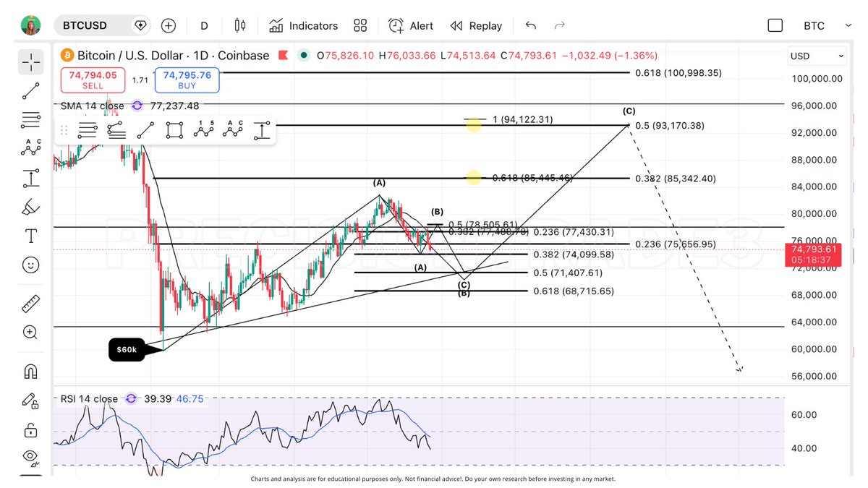The height and width of the screenshot is (488, 868).
Task: Select horizontal lines tool in floating toolbar
Action: tap(88, 130)
